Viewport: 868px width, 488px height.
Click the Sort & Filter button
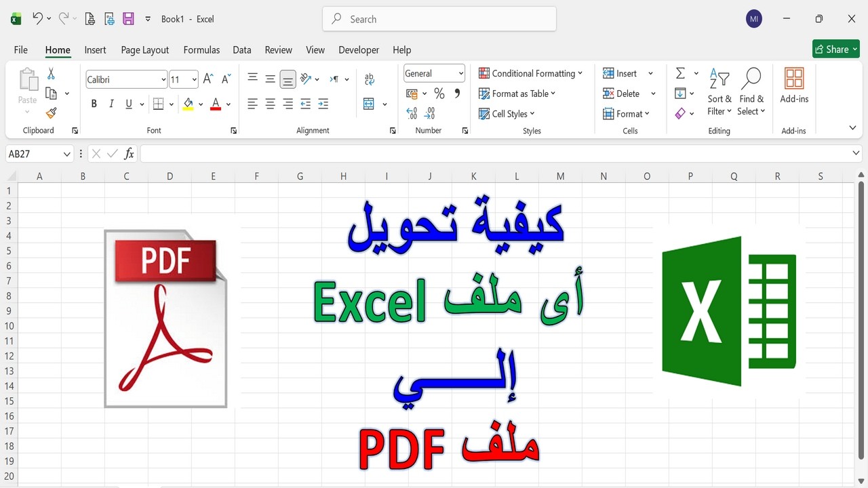(719, 91)
